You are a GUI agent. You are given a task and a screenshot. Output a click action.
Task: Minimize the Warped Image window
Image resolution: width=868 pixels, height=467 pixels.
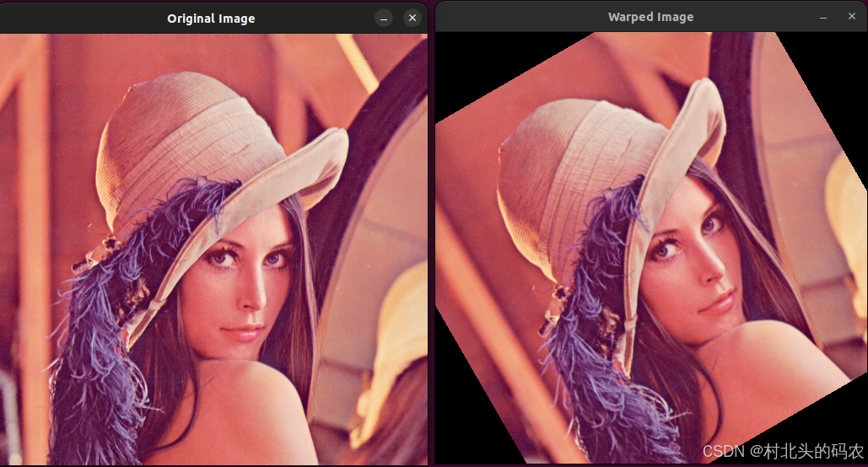(823, 17)
